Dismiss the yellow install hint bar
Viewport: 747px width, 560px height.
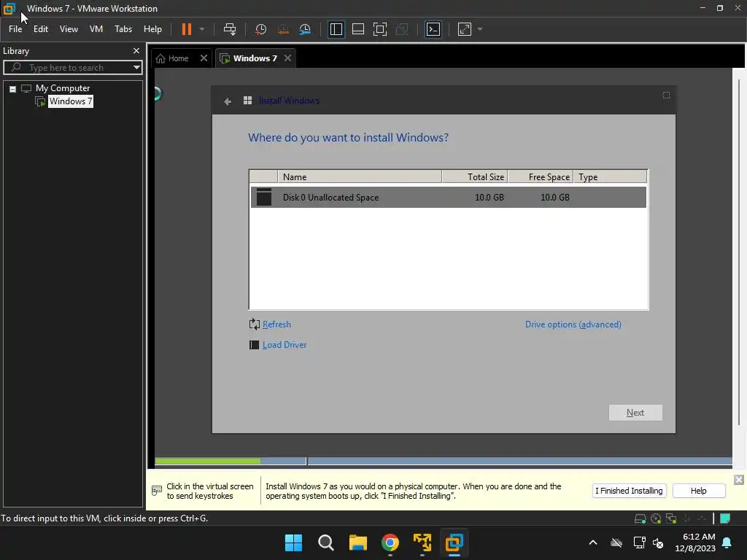point(738,480)
